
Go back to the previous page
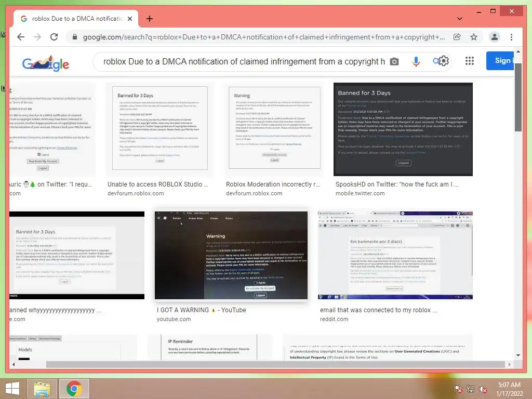21,37
